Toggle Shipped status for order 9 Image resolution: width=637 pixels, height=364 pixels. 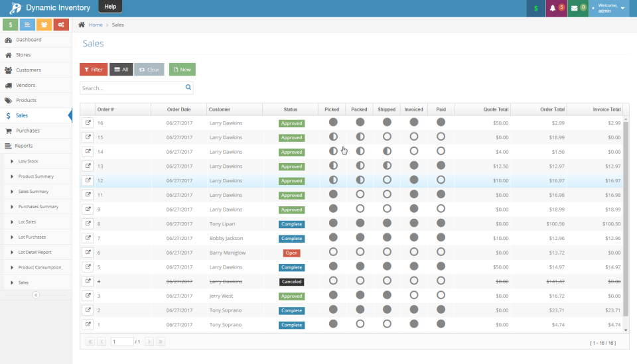(x=387, y=209)
